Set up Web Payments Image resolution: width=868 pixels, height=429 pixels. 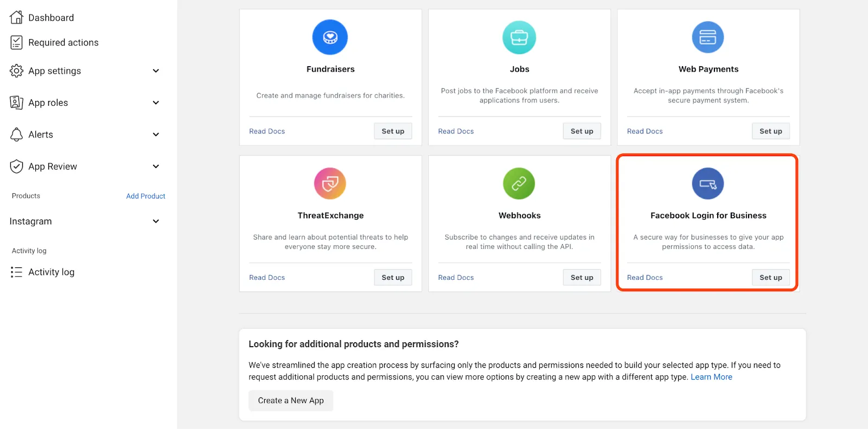click(771, 131)
